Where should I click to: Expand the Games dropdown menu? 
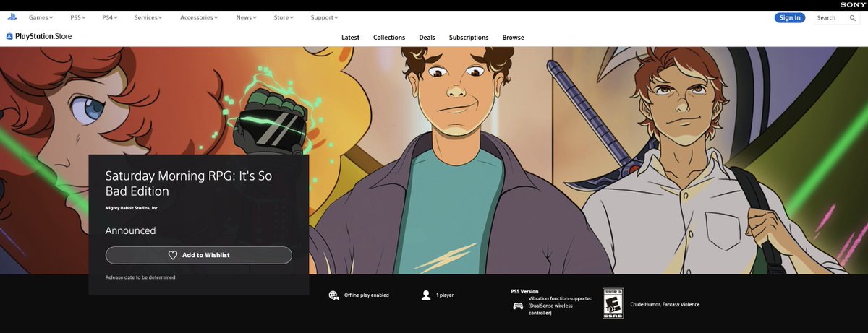tap(41, 17)
